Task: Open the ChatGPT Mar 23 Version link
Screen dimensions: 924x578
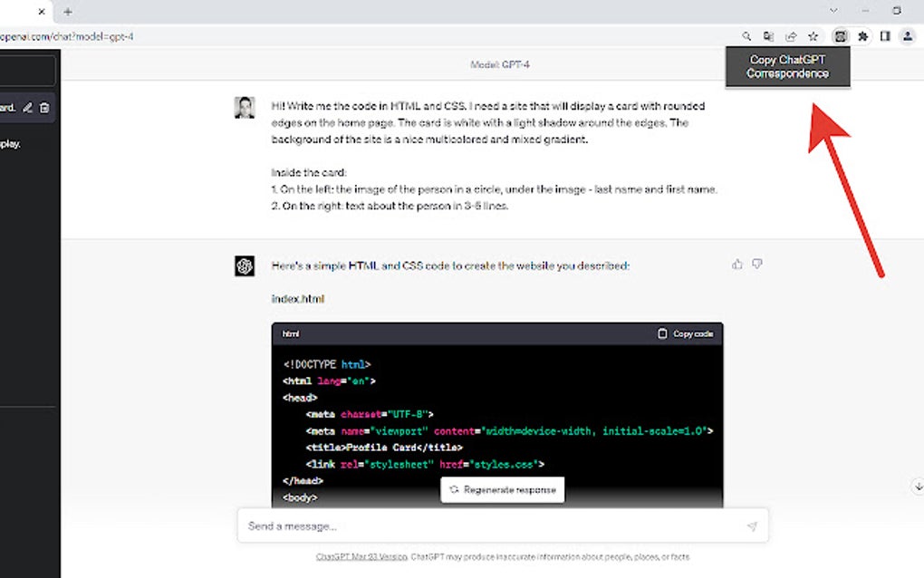Action: 361,557
